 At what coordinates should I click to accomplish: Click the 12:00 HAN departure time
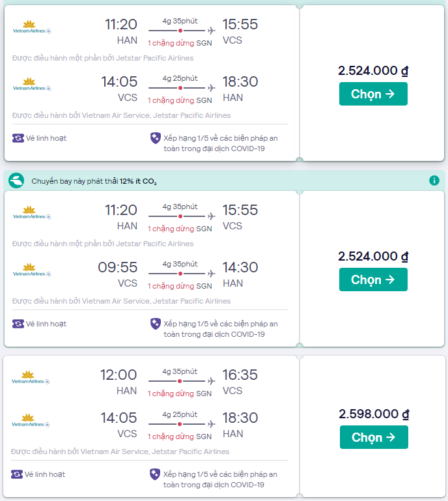119,375
